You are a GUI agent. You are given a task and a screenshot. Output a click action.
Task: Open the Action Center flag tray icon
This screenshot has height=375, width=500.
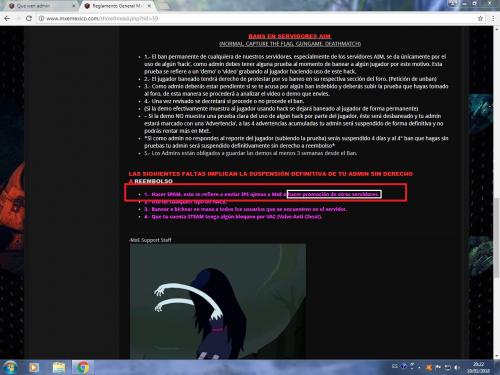(x=438, y=367)
